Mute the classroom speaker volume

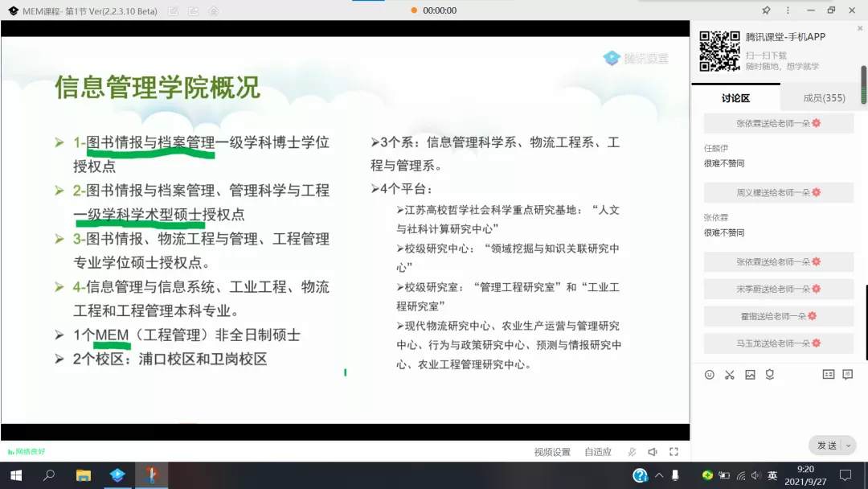coord(653,452)
